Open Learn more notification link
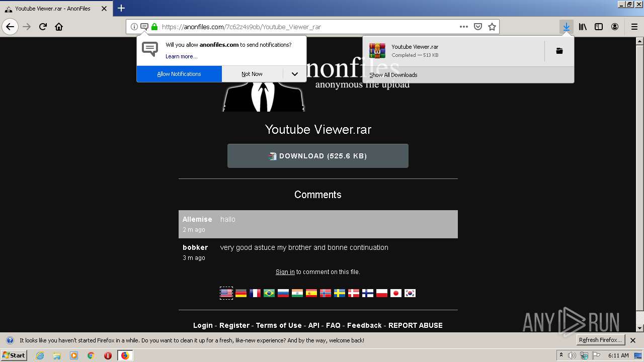This screenshot has height=362, width=644. [x=182, y=56]
